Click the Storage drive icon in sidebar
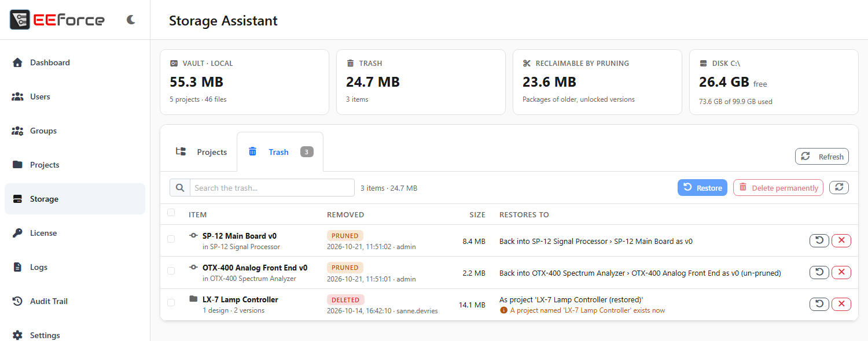The width and height of the screenshot is (868, 341). click(x=17, y=199)
